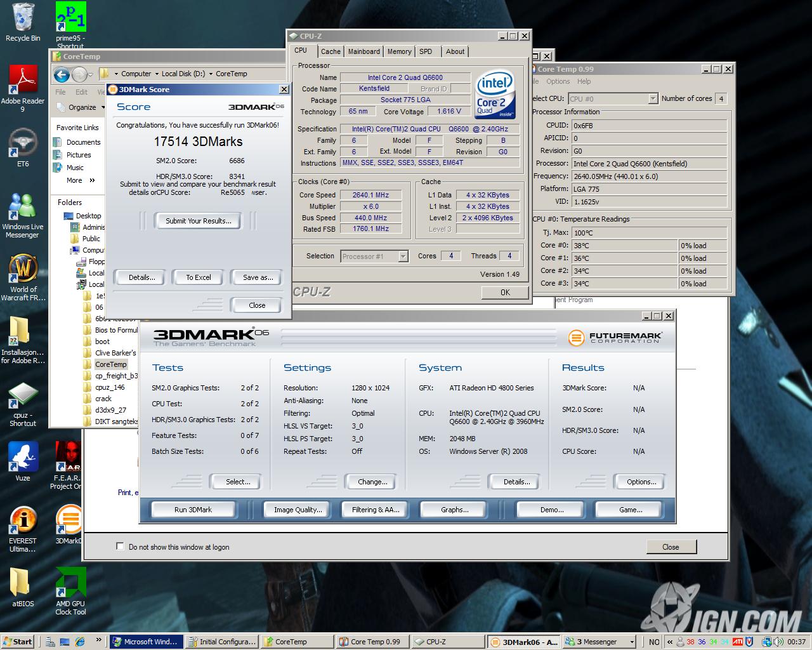Open the Options menu in Core Temp
This screenshot has width=812, height=650.
(558, 81)
